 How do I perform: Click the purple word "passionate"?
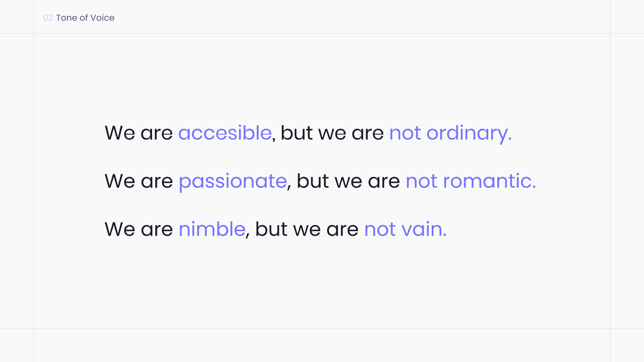click(233, 181)
